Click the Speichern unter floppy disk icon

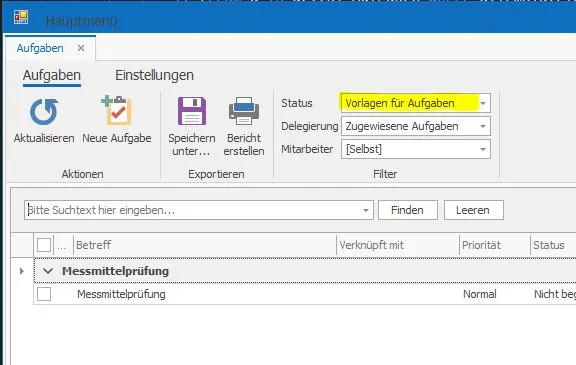[x=192, y=111]
